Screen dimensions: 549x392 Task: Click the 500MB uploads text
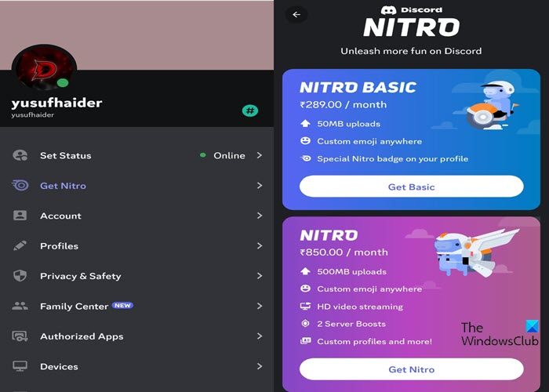click(x=351, y=271)
